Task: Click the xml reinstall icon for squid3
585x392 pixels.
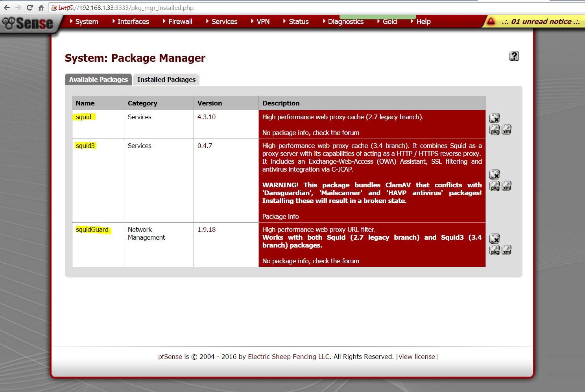Action: pyautogui.click(x=507, y=186)
